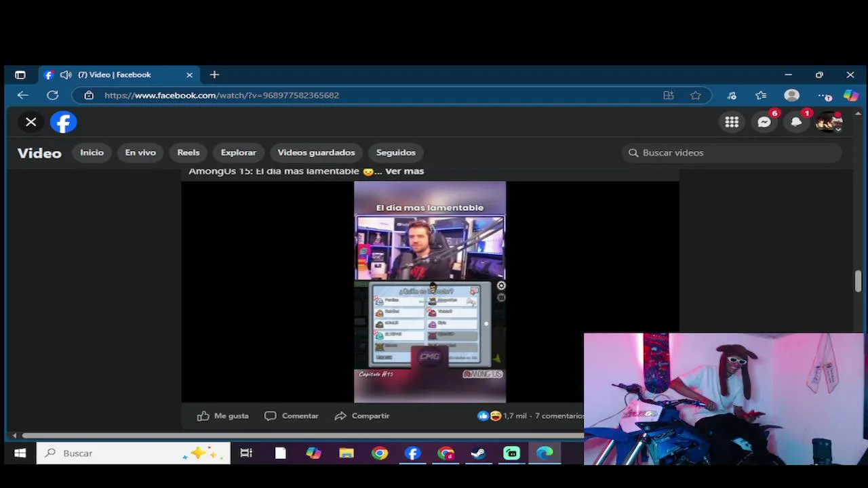The width and height of the screenshot is (868, 488).
Task: Open the Windows Start menu
Action: (20, 453)
